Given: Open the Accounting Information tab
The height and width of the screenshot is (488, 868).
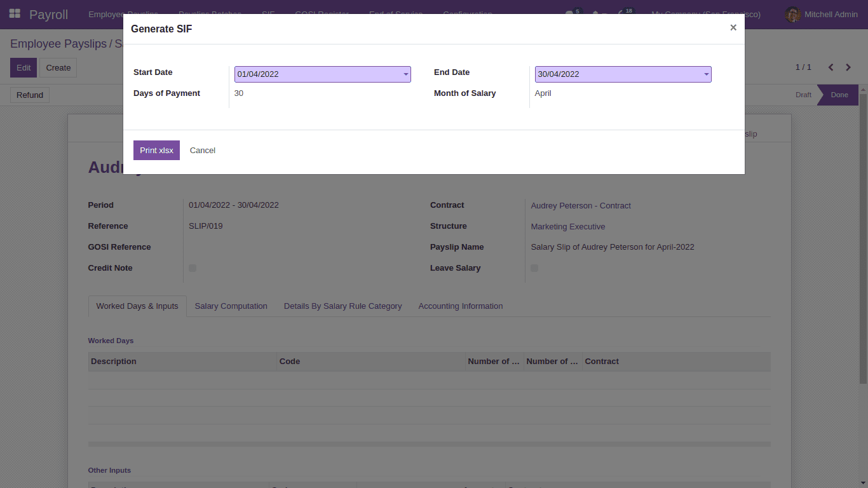Looking at the screenshot, I should point(460,306).
